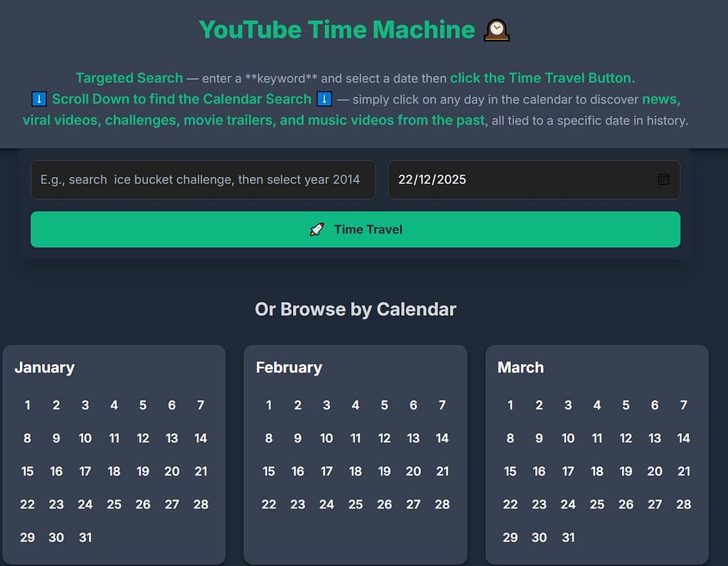This screenshot has height=566, width=728.
Task: Select March 1 in the calendar
Action: pyautogui.click(x=510, y=405)
